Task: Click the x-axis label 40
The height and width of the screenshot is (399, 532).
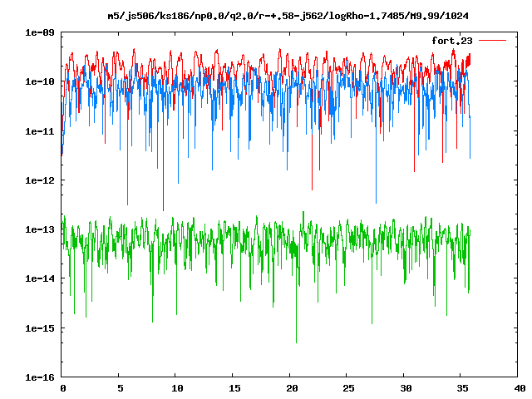Action: 520,388
